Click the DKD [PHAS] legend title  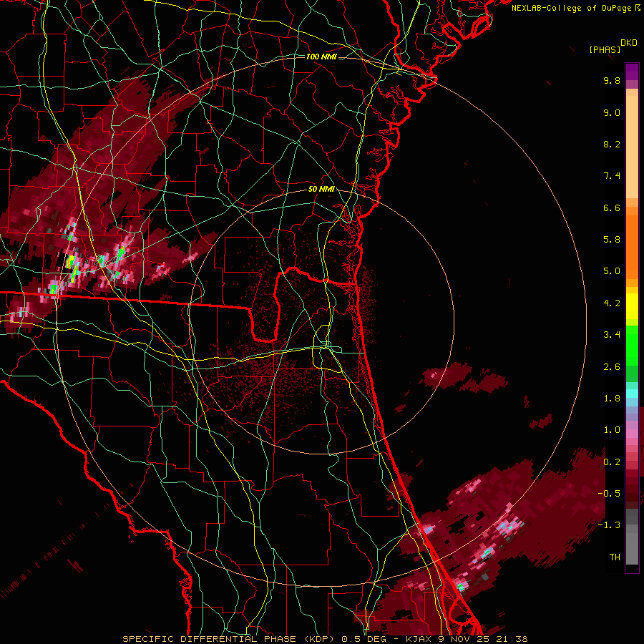613,46
